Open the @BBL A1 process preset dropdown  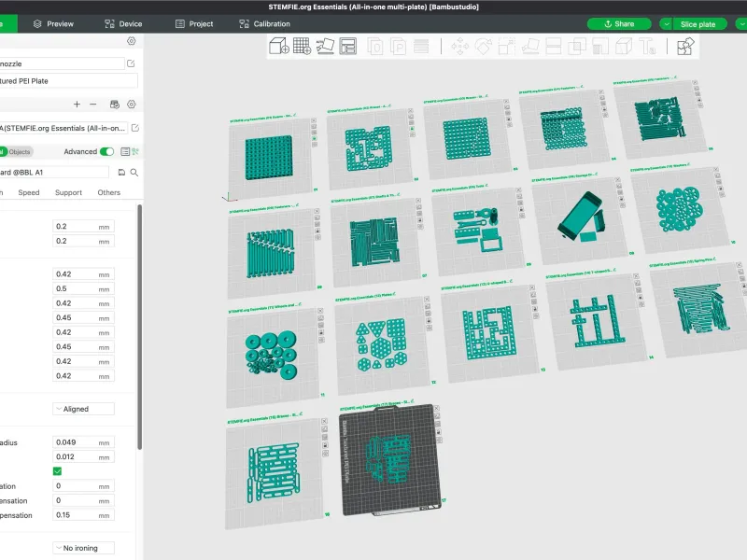tap(54, 173)
